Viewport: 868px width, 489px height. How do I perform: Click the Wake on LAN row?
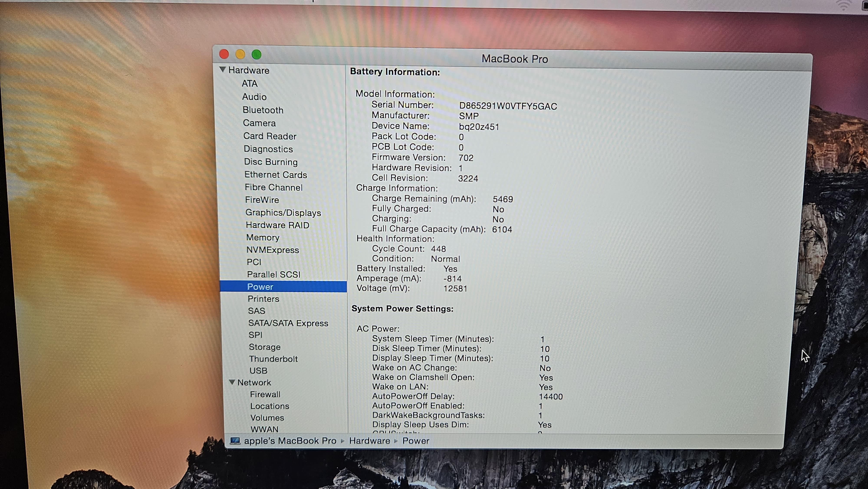pyautogui.click(x=462, y=387)
